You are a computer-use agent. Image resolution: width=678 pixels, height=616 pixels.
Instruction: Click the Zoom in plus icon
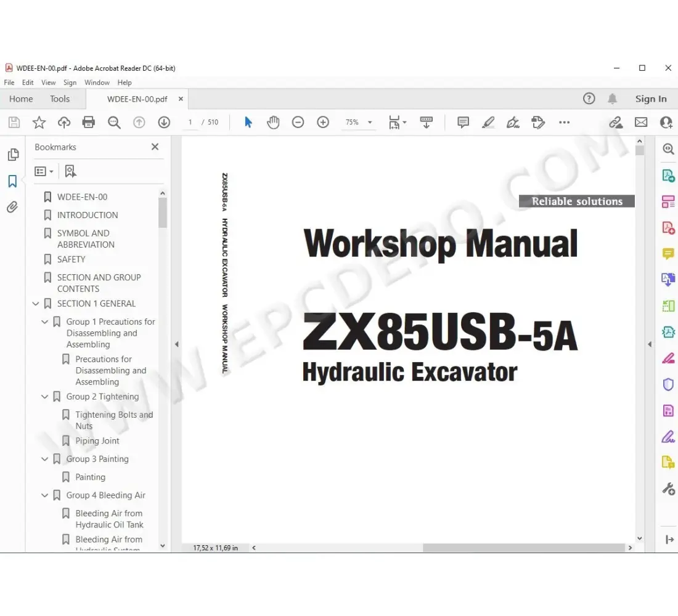[323, 123]
